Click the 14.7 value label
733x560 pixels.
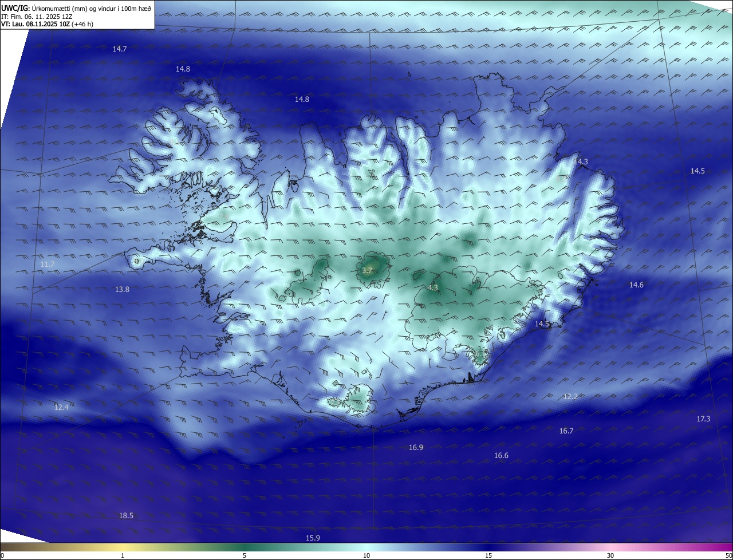click(120, 49)
